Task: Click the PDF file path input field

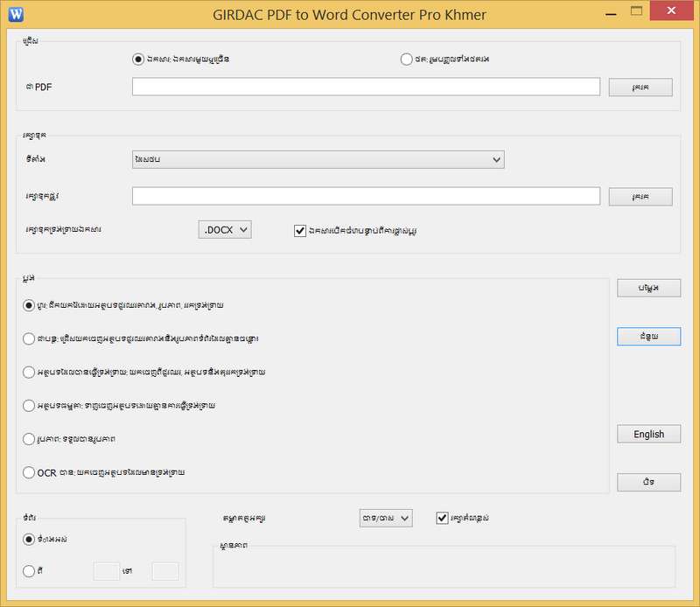Action: point(366,87)
